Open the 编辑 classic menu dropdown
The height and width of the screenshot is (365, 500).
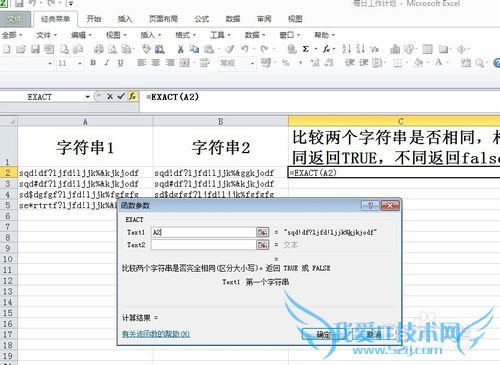point(81,35)
